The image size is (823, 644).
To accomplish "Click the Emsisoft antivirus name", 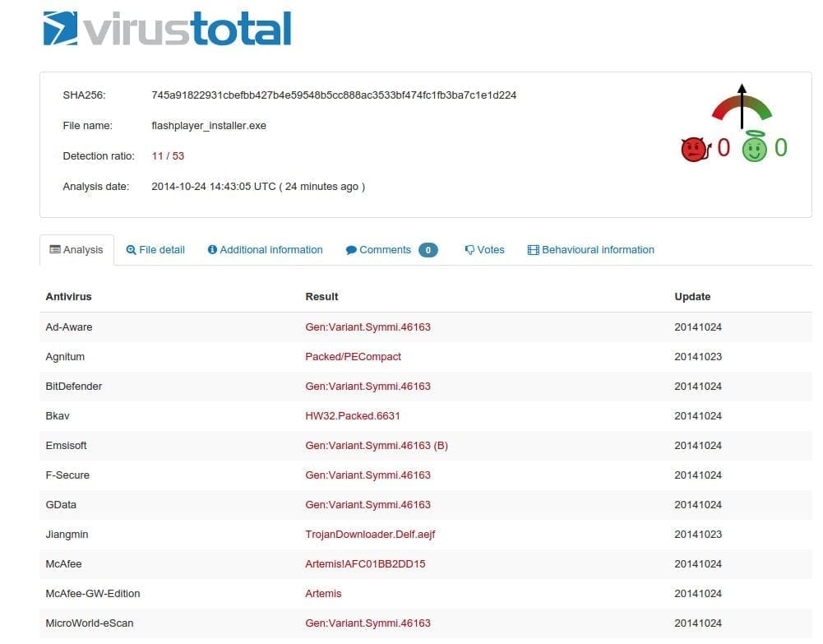I will 66,446.
